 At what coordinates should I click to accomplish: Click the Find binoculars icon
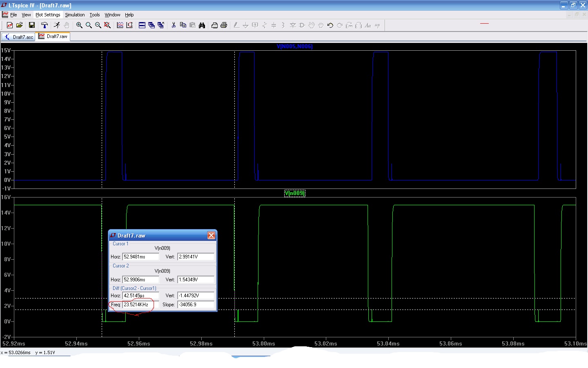202,25
